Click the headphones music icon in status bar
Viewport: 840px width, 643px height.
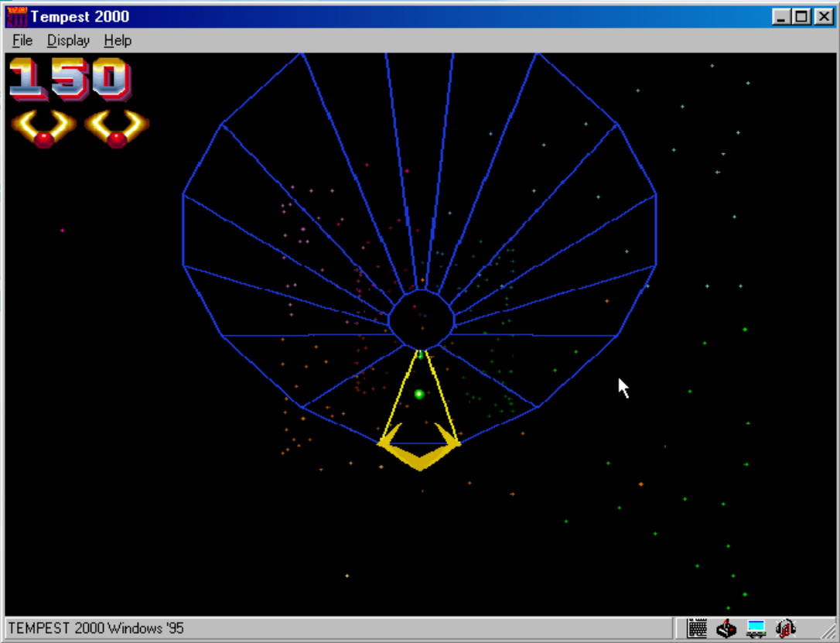pyautogui.click(x=785, y=628)
